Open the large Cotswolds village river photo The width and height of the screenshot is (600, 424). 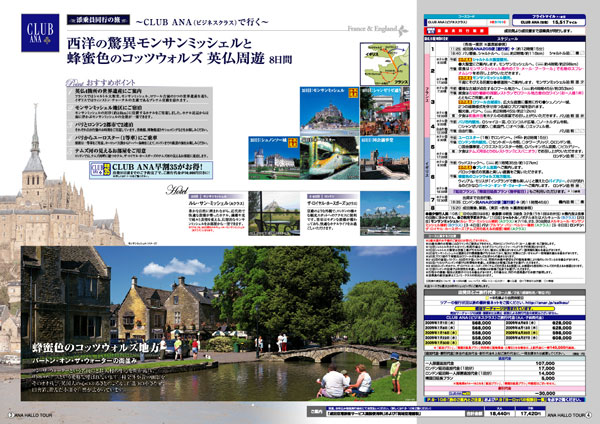pos(219,323)
